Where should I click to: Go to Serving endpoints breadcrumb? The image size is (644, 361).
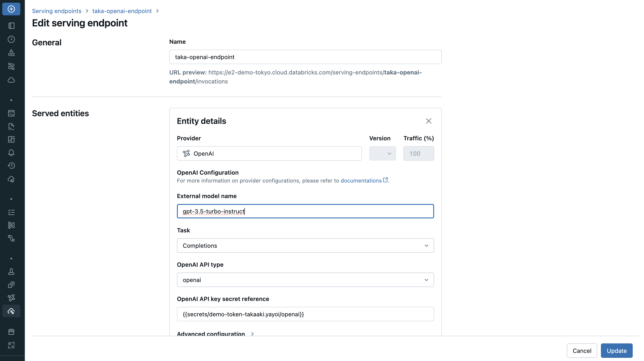(x=56, y=11)
